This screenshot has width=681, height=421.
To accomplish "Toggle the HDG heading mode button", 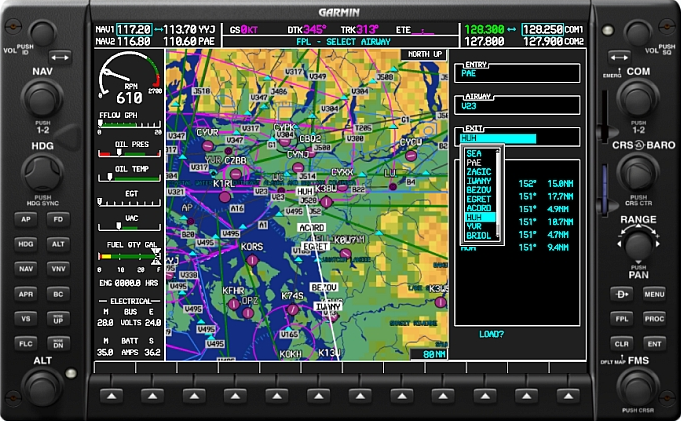I will pos(25,243).
